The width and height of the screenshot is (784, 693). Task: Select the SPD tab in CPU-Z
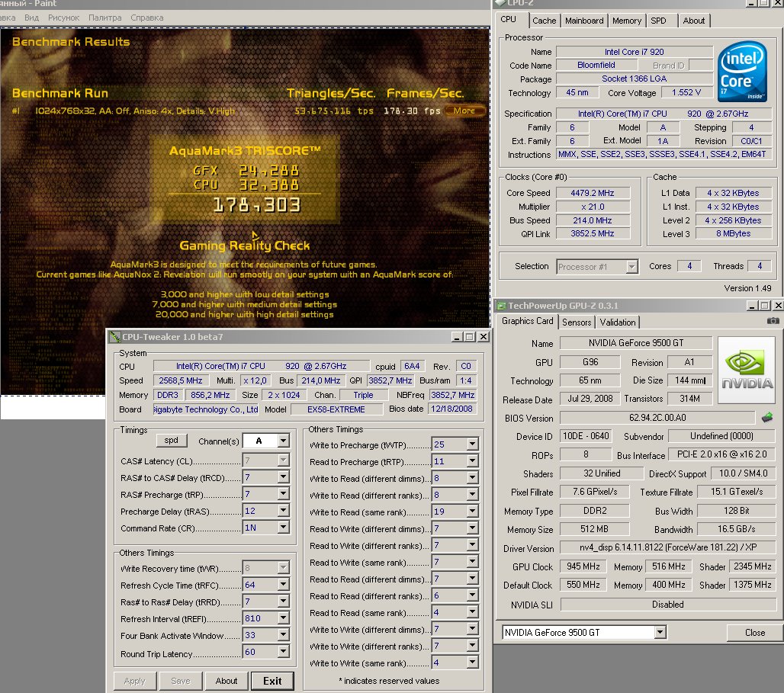(658, 21)
